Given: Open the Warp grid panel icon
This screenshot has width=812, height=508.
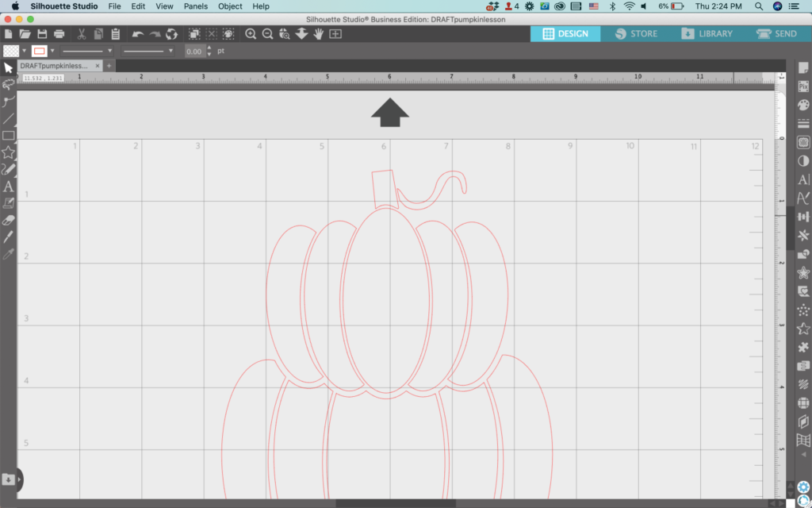Looking at the screenshot, I should 803,441.
